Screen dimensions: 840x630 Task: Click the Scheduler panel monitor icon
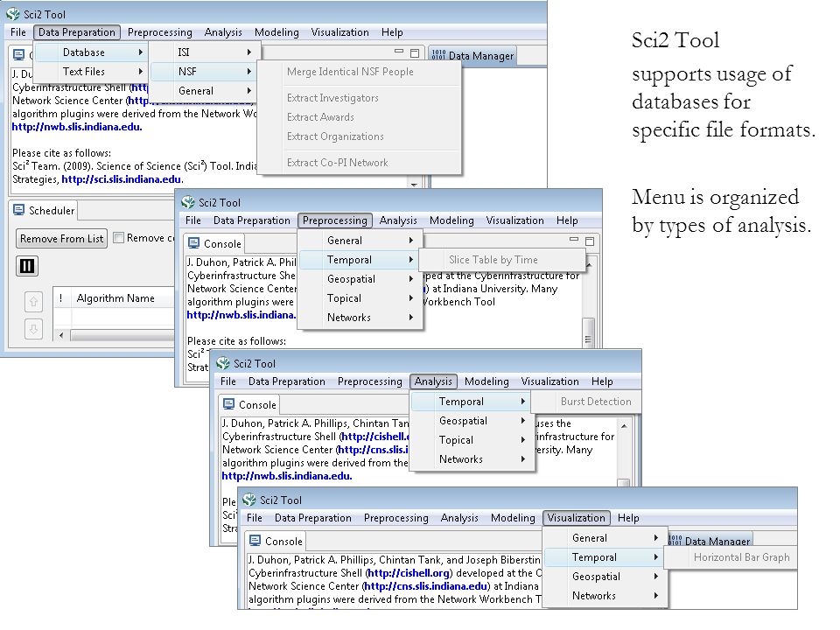point(18,210)
